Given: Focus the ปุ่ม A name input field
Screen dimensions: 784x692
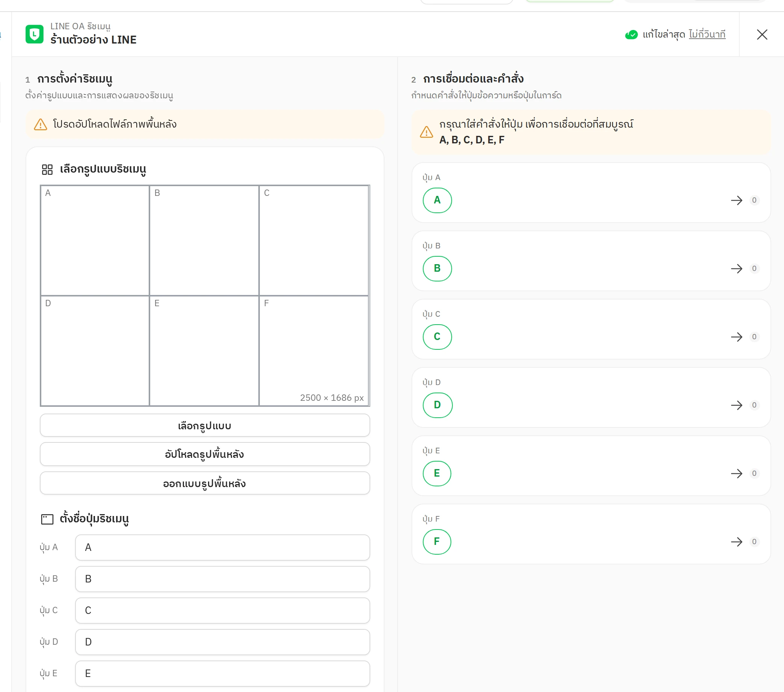Looking at the screenshot, I should 222,548.
